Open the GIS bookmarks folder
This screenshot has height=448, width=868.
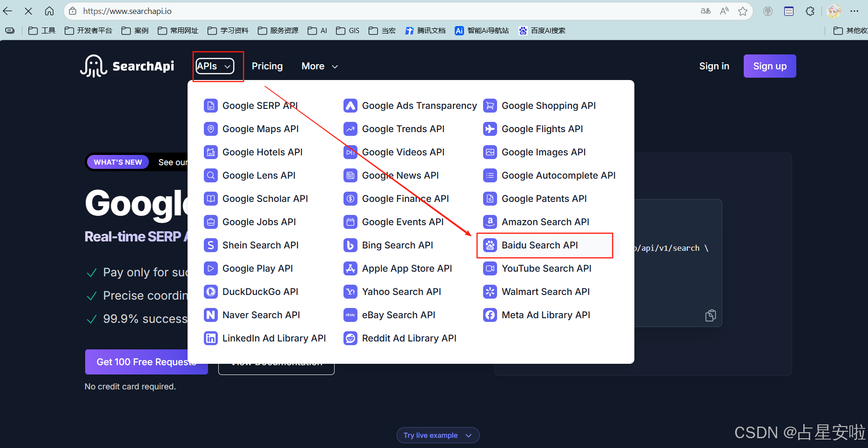pyautogui.click(x=348, y=31)
